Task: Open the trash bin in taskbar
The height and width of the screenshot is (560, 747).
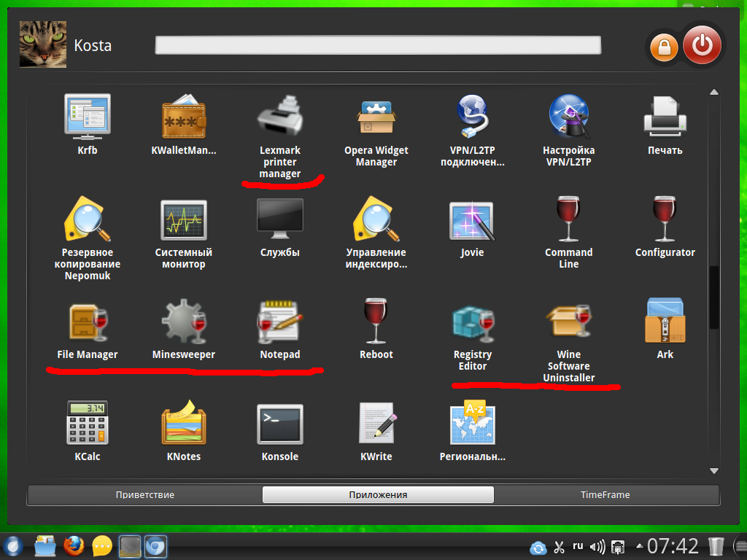Action: click(716, 547)
